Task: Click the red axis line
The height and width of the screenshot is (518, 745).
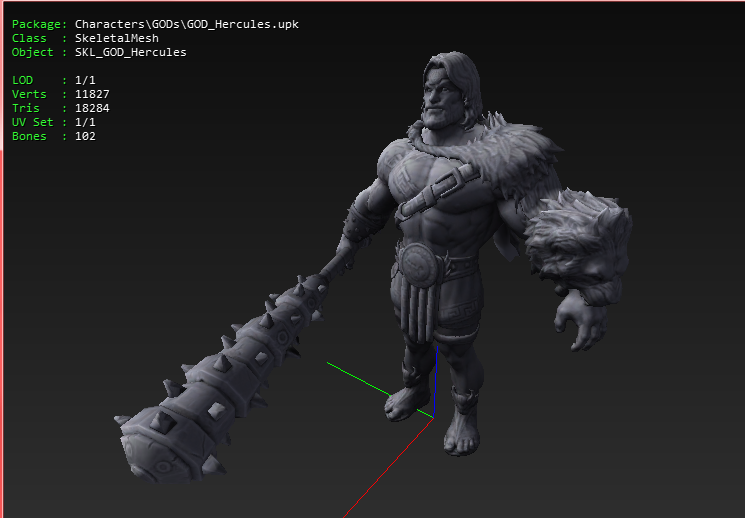Action: click(388, 468)
